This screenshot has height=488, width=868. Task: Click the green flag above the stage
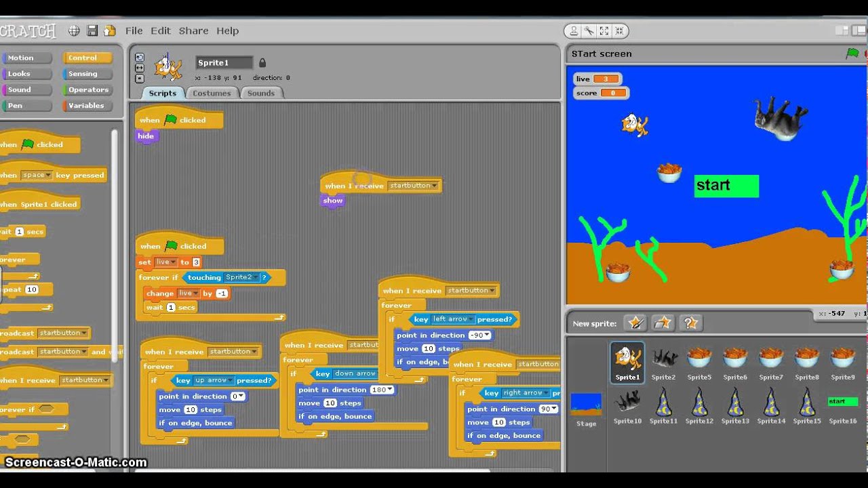click(x=852, y=54)
